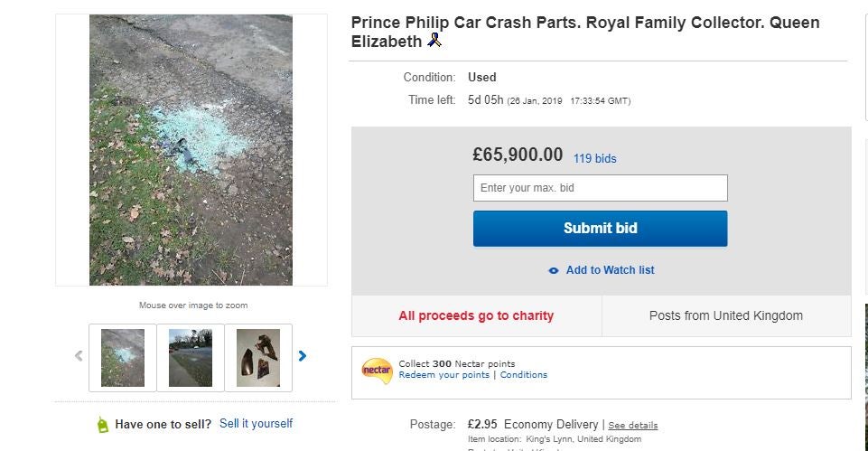Click the main glass debris photo

(x=191, y=150)
